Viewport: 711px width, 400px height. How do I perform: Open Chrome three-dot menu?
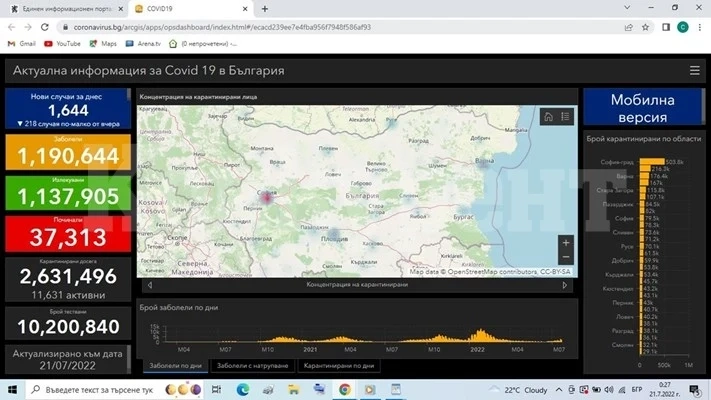click(x=700, y=27)
